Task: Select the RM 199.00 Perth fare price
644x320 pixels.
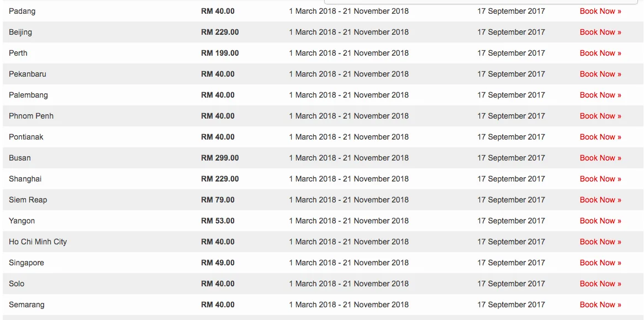Action: 220,53
